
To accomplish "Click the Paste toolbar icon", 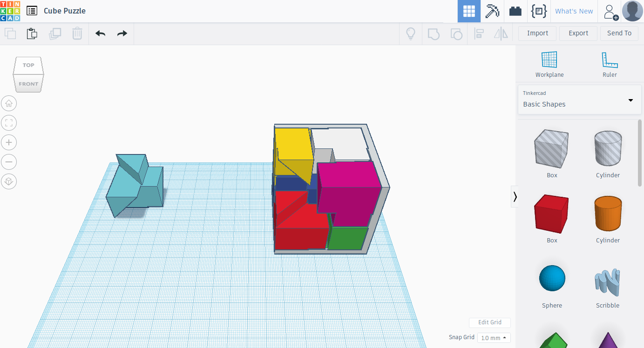I will coord(32,33).
